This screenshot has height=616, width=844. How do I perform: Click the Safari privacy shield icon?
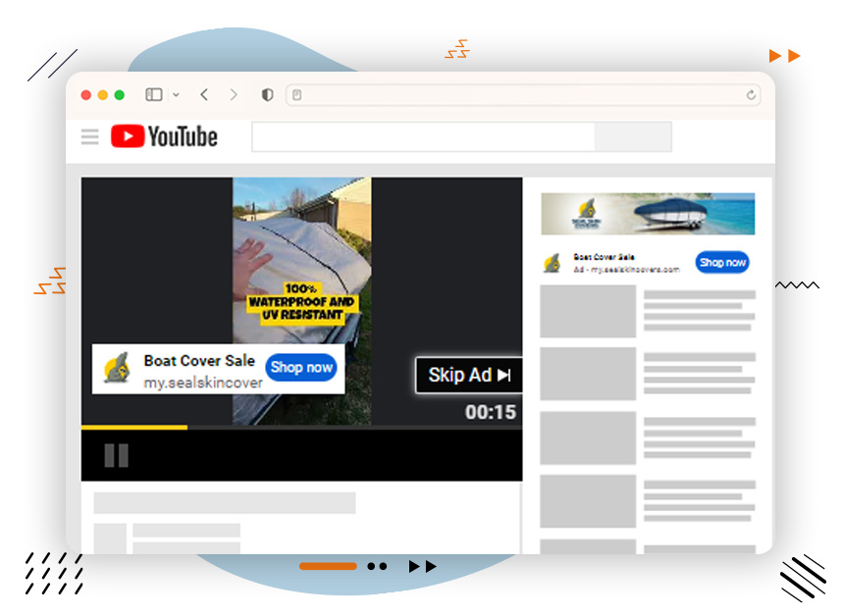point(266,94)
